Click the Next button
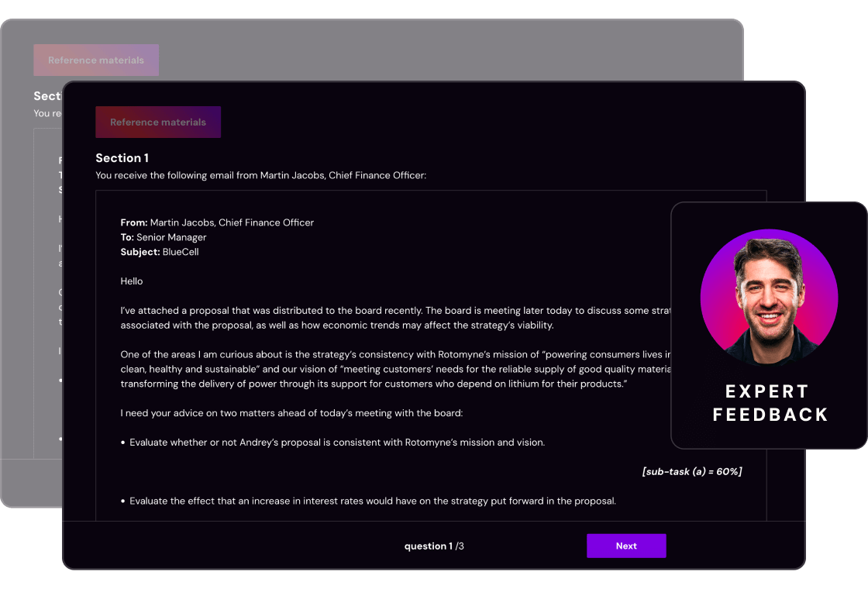This screenshot has height=589, width=868. (625, 546)
